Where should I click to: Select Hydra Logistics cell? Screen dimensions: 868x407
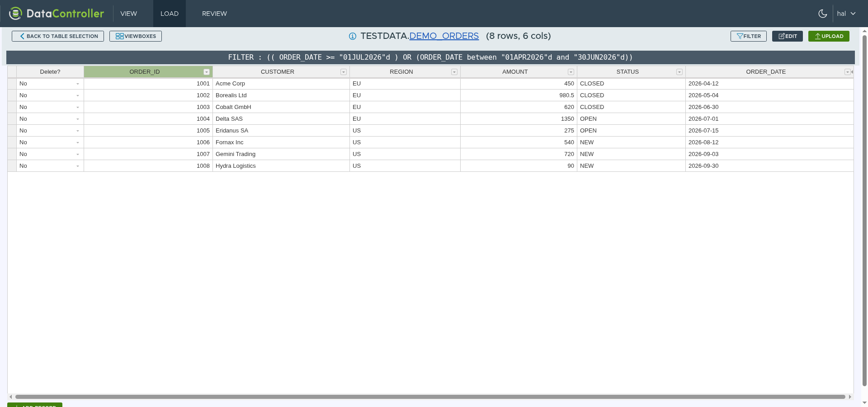(281, 166)
